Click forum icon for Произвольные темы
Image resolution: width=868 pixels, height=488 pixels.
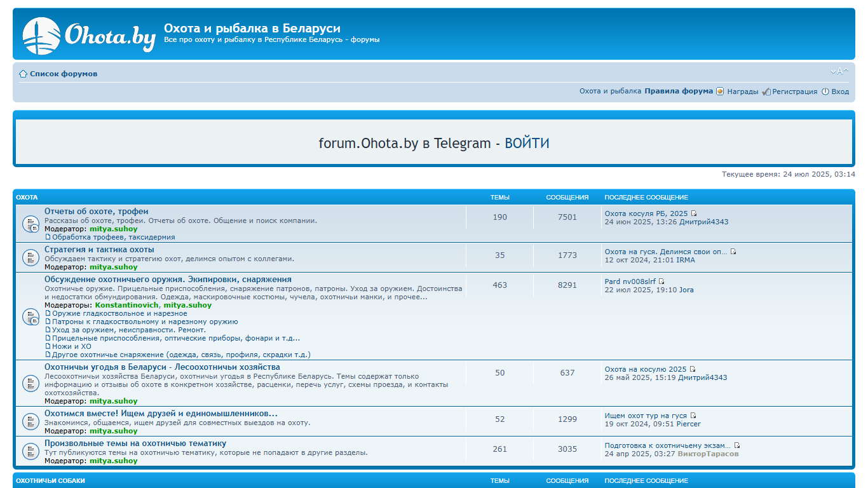pos(31,452)
